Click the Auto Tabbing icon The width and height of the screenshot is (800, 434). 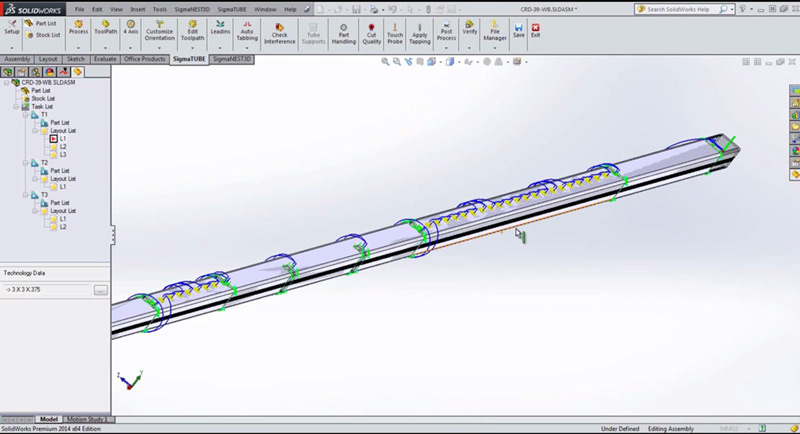(x=248, y=31)
